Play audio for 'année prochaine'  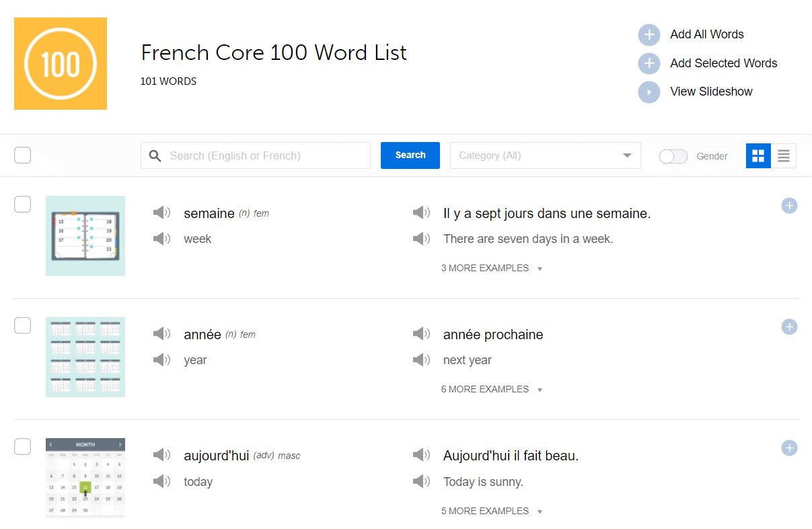click(x=421, y=334)
